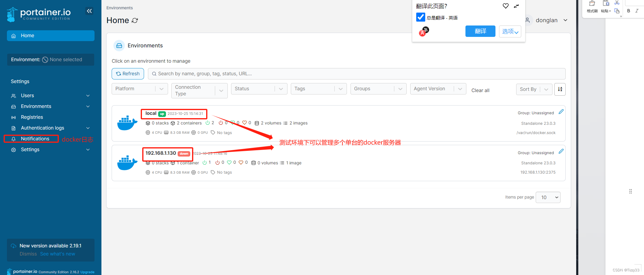Screen dimensions: 644x275
Task: Open the Platform filter dropdown
Action: 140,89
